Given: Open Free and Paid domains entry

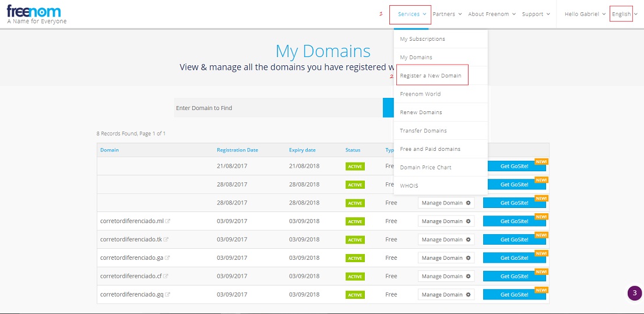Looking at the screenshot, I should tap(441, 149).
